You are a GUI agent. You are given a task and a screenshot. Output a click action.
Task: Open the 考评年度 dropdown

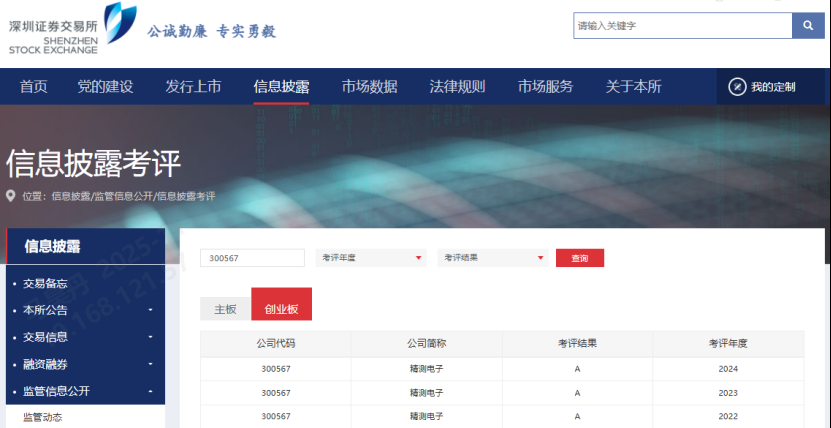click(x=371, y=258)
